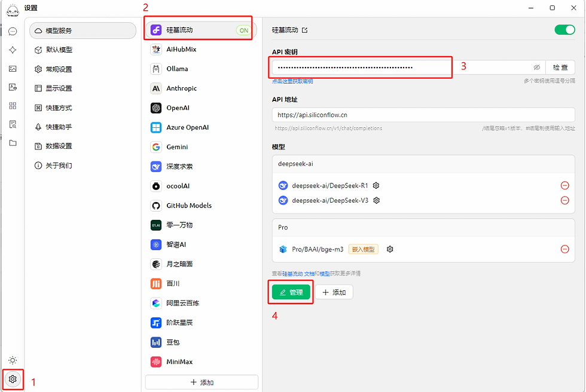
Task: Open 常规设置 settings section
Action: (83, 69)
